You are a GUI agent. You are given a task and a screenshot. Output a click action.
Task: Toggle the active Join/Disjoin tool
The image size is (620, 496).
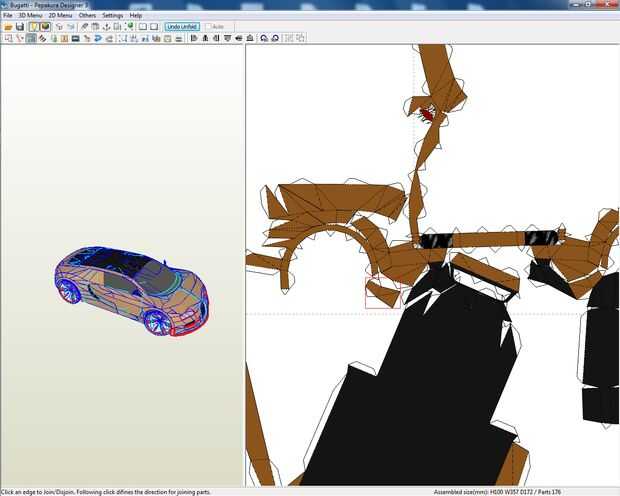(x=31, y=38)
